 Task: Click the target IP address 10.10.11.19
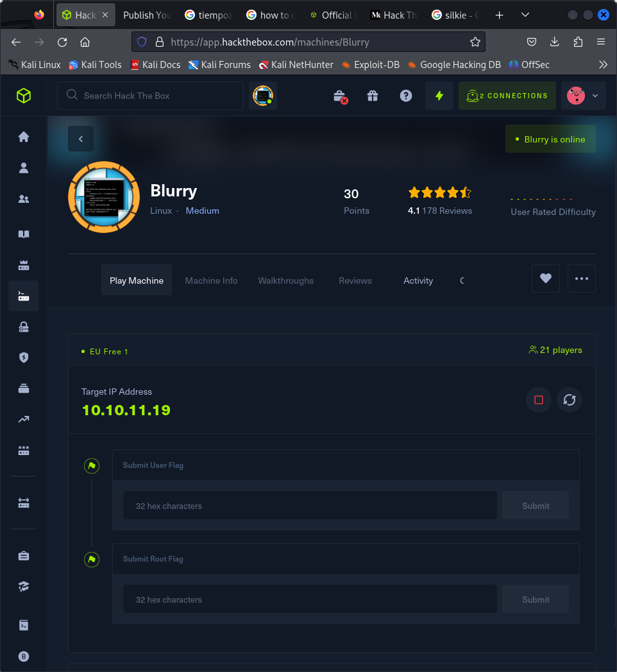[126, 410]
